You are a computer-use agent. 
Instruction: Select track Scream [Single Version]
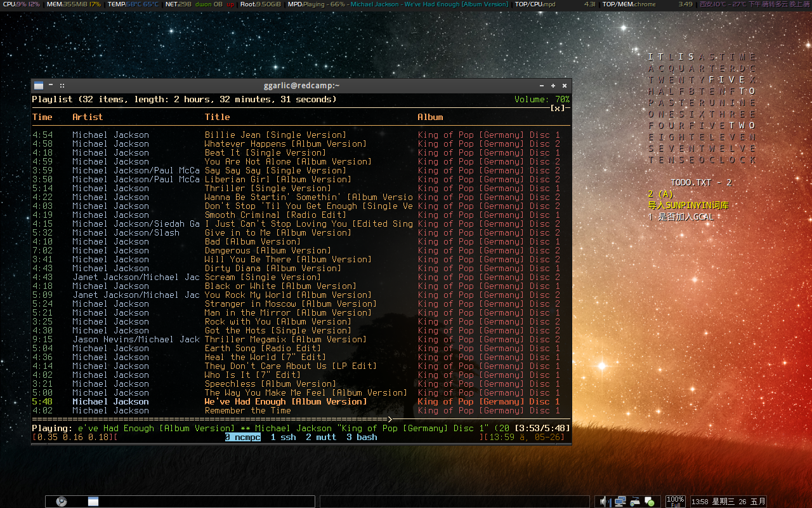point(263,277)
